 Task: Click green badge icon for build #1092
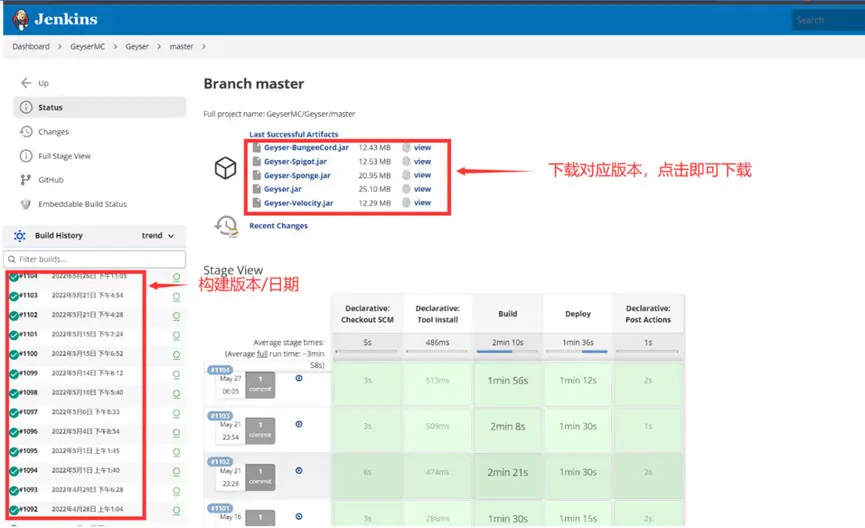[x=176, y=511]
